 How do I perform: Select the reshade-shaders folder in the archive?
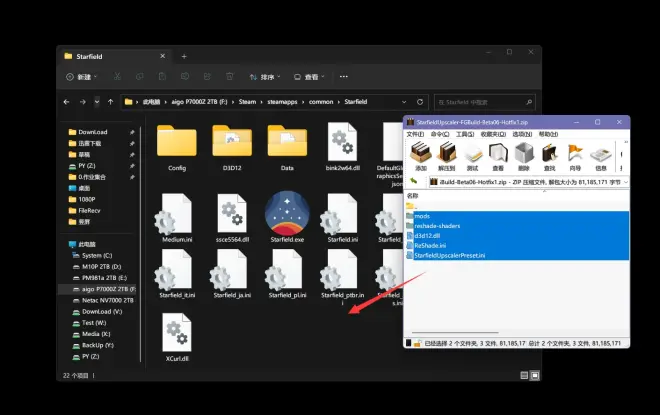517,226
